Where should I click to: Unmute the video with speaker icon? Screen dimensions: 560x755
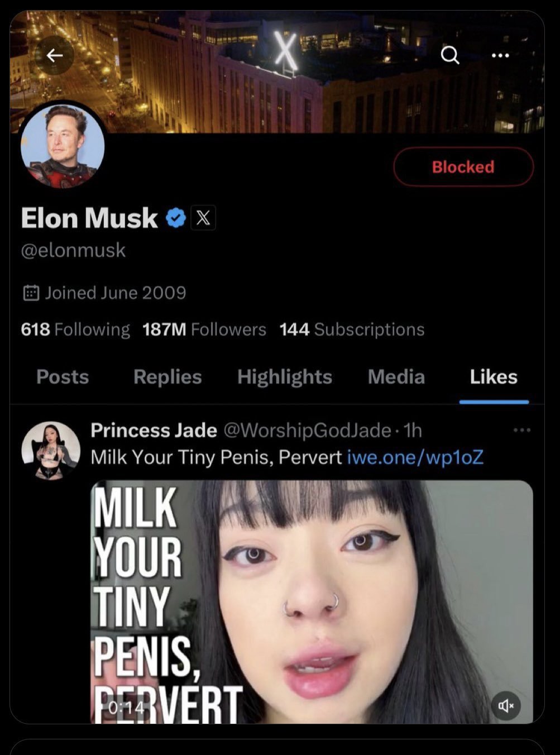[x=506, y=706]
